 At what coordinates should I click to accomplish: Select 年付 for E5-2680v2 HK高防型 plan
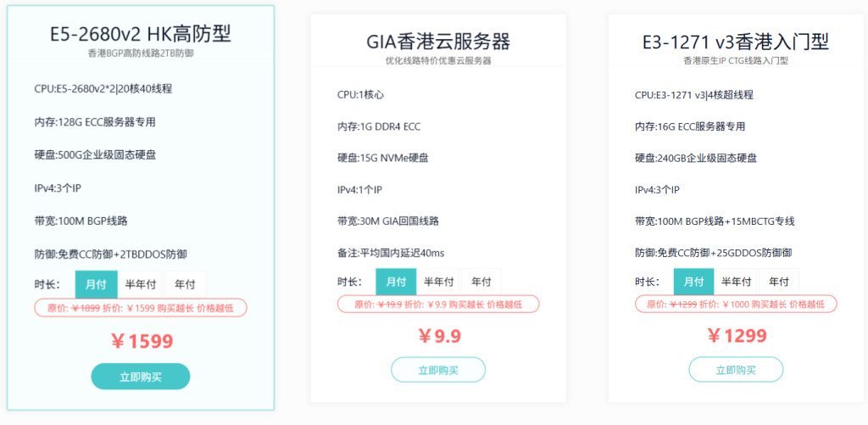(x=184, y=283)
